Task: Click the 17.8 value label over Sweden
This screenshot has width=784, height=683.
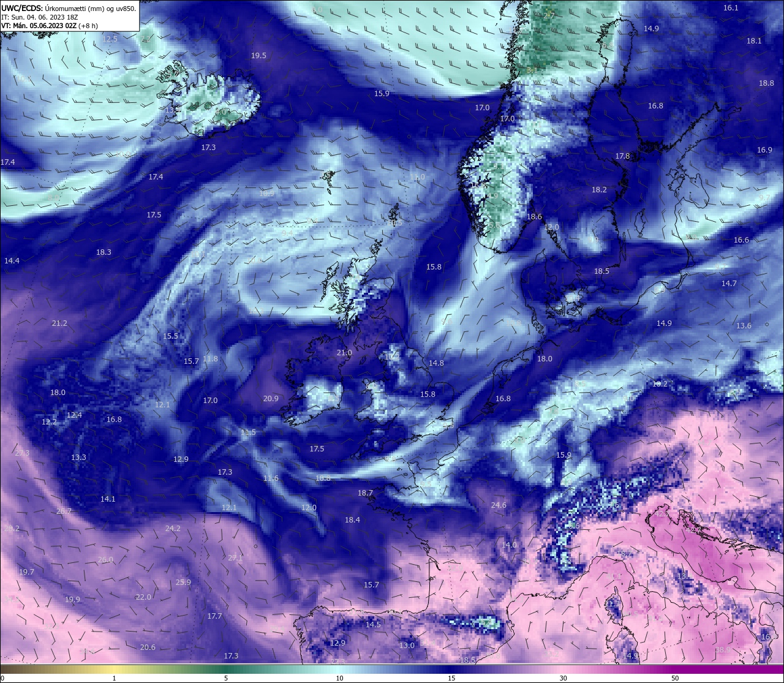Action: click(622, 156)
